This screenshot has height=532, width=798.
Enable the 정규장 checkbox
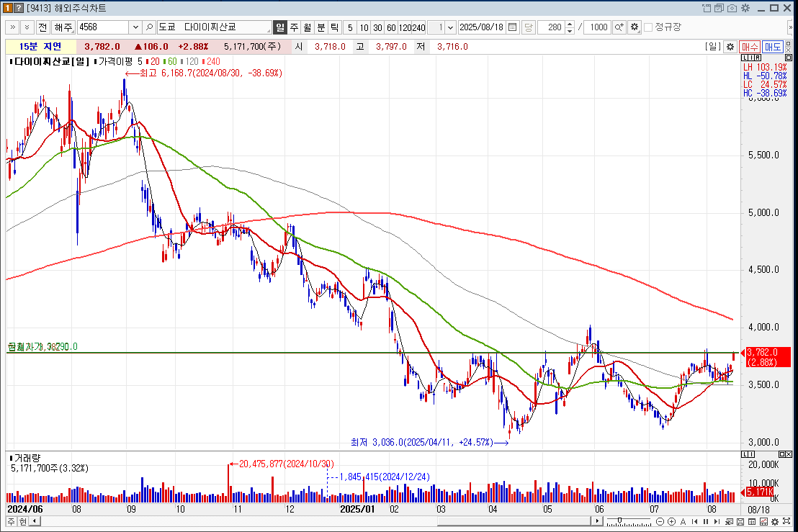[x=648, y=27]
